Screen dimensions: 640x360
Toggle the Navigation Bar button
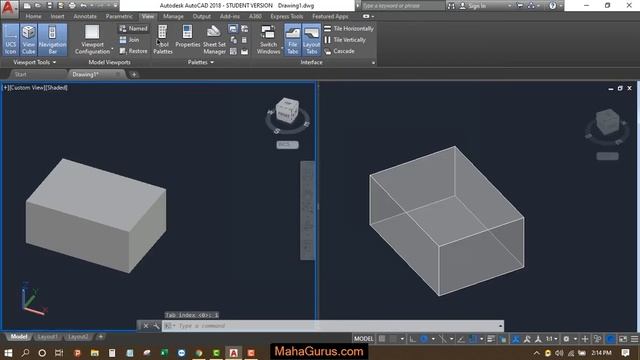point(52,39)
